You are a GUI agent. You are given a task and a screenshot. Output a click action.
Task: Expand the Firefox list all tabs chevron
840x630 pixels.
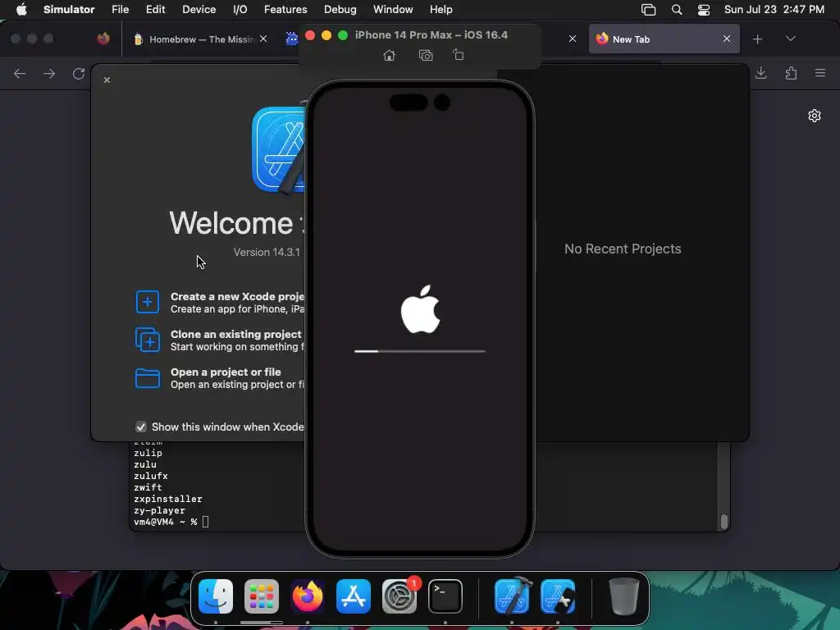[x=791, y=39]
